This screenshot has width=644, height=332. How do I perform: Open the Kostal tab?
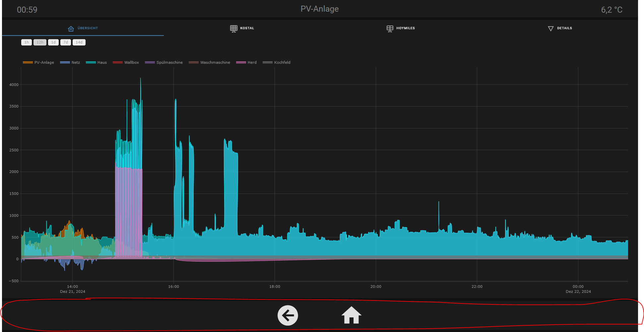(247, 28)
